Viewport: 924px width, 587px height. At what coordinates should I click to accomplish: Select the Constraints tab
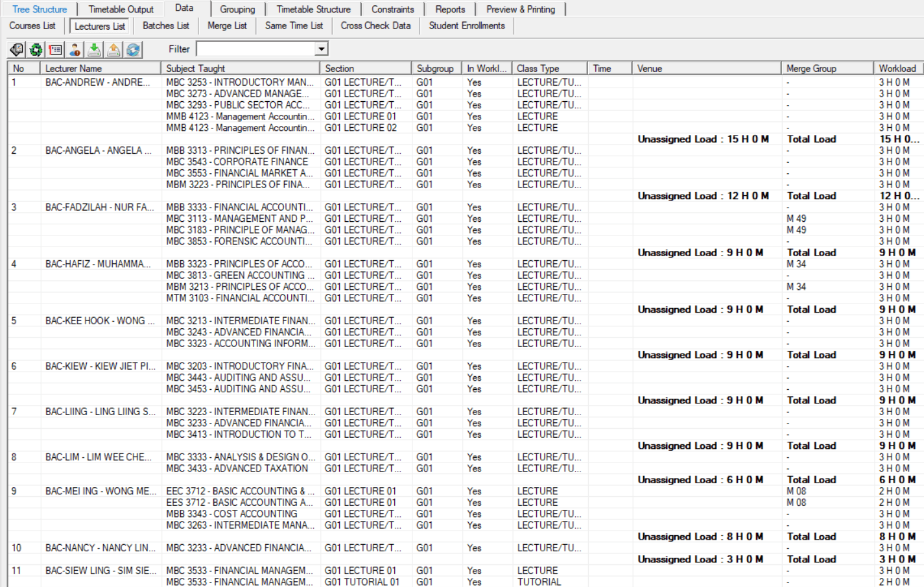(x=392, y=9)
